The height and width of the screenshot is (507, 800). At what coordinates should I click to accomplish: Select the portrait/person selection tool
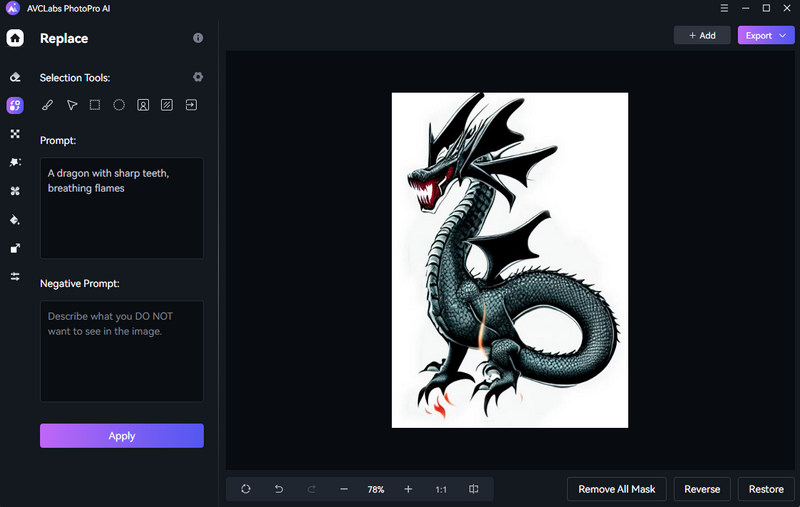point(143,105)
